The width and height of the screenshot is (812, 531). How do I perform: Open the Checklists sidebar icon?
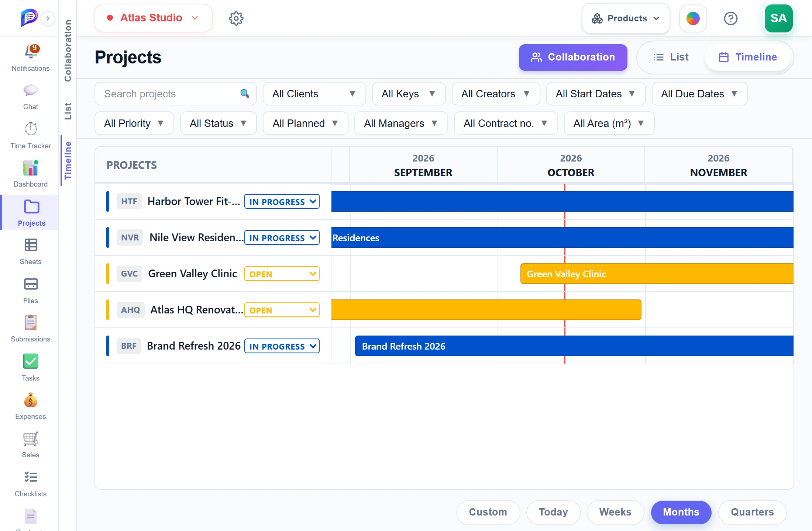(31, 477)
